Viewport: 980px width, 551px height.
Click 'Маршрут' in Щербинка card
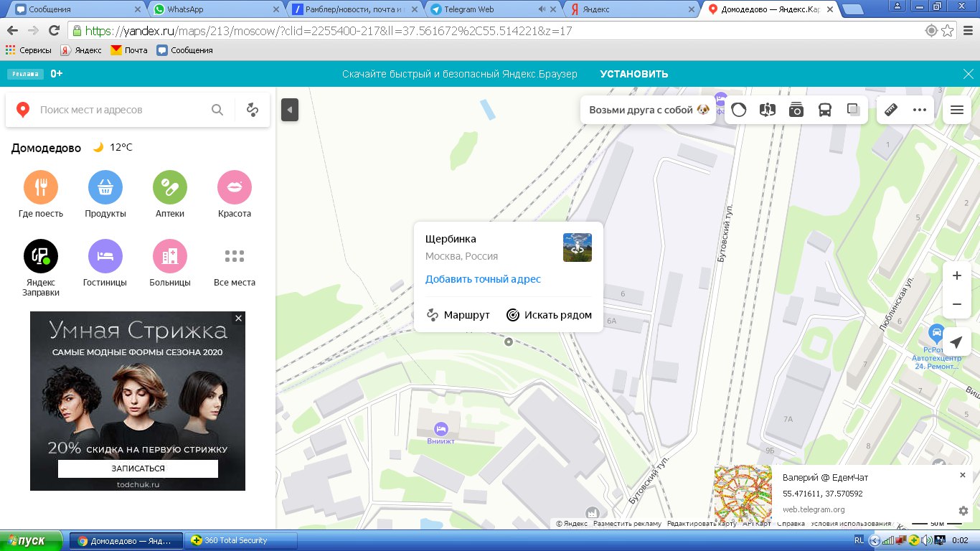coord(458,315)
